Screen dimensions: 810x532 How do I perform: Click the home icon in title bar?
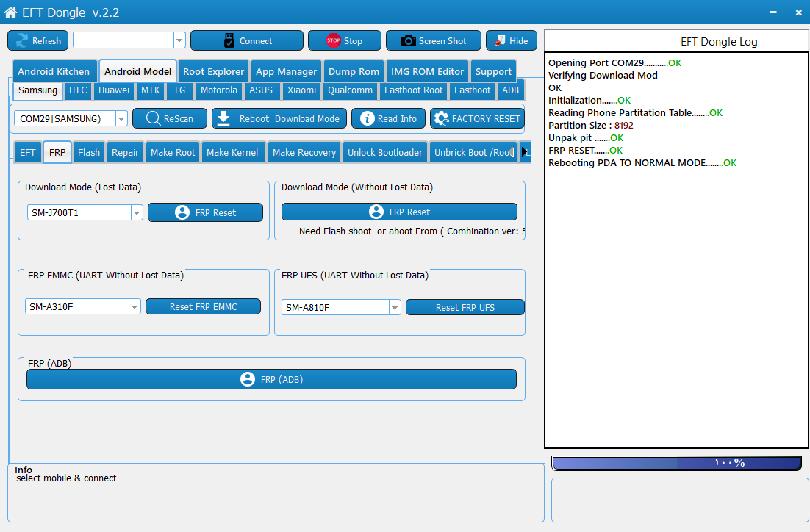[x=10, y=12]
